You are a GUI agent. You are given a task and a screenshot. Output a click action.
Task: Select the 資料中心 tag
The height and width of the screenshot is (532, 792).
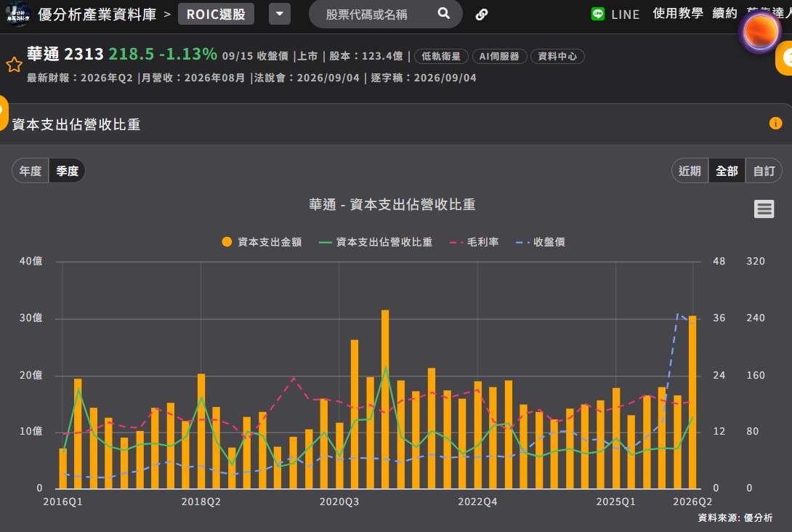click(x=557, y=56)
